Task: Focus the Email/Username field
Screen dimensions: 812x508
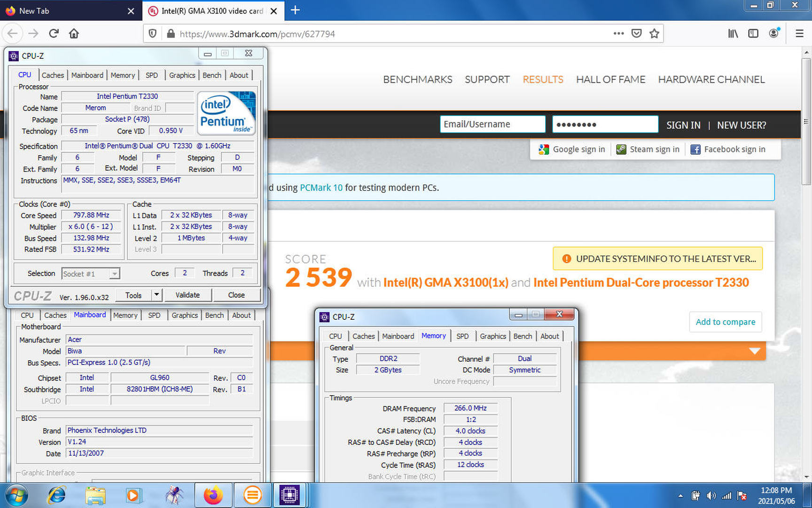Action: coord(492,124)
